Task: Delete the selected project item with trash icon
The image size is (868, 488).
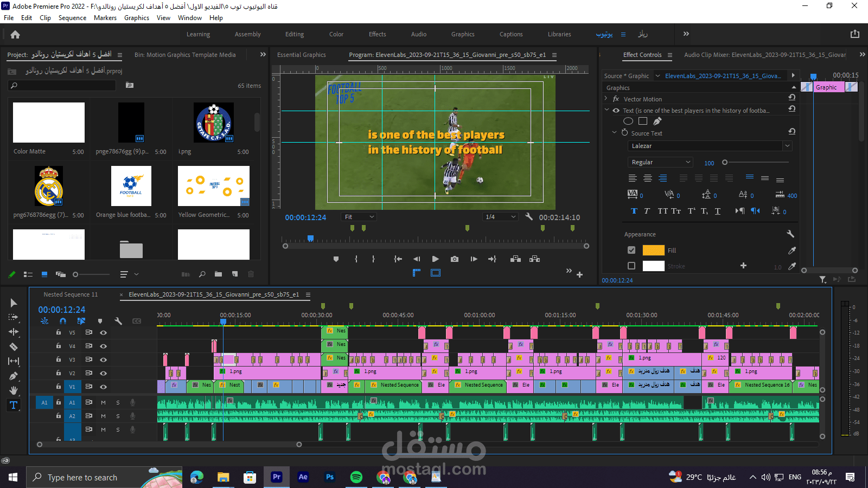Action: (251, 274)
